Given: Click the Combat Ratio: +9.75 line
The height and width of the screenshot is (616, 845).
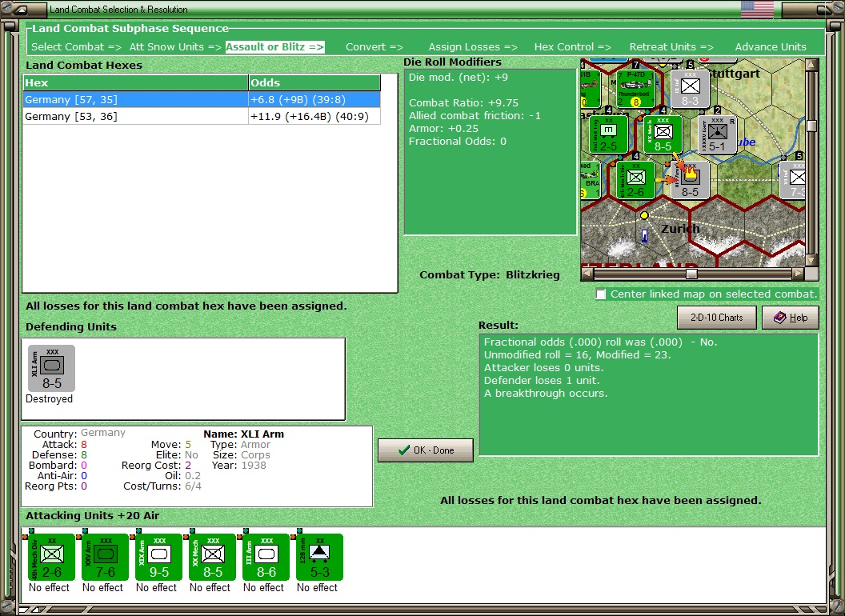Looking at the screenshot, I should [x=463, y=103].
